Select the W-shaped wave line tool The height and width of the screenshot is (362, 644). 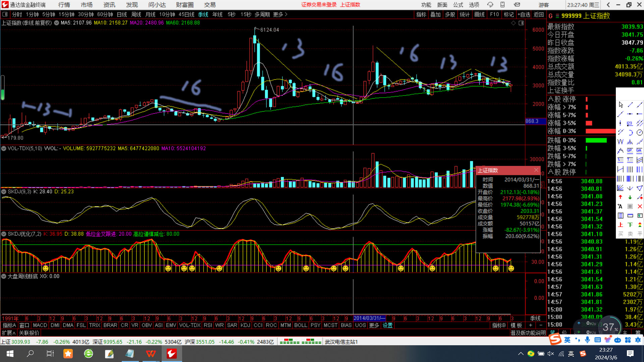pyautogui.click(x=621, y=142)
